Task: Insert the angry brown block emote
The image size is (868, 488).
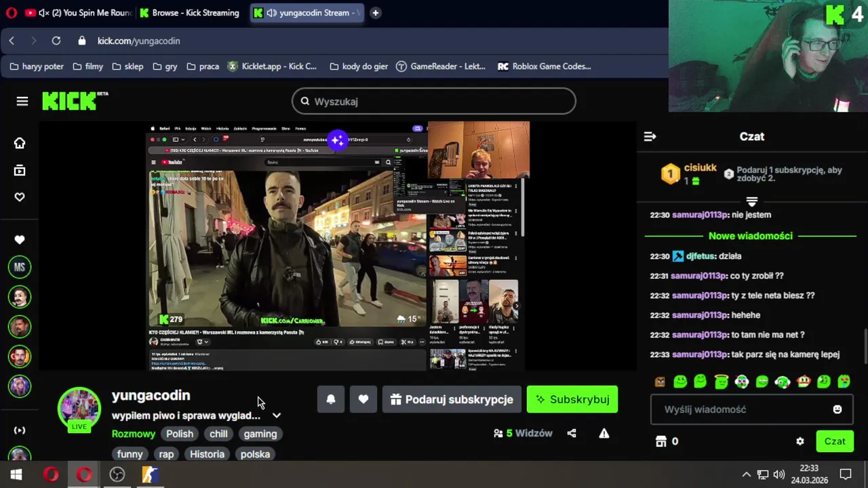Action: point(660,382)
